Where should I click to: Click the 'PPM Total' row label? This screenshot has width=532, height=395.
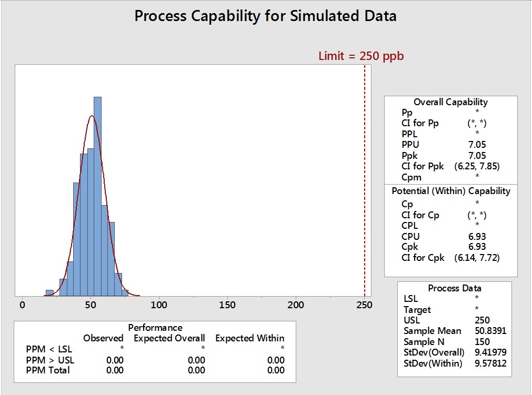(x=48, y=370)
